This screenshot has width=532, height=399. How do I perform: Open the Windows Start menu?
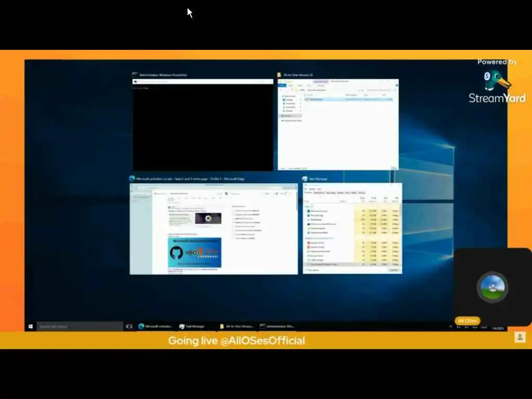31,326
